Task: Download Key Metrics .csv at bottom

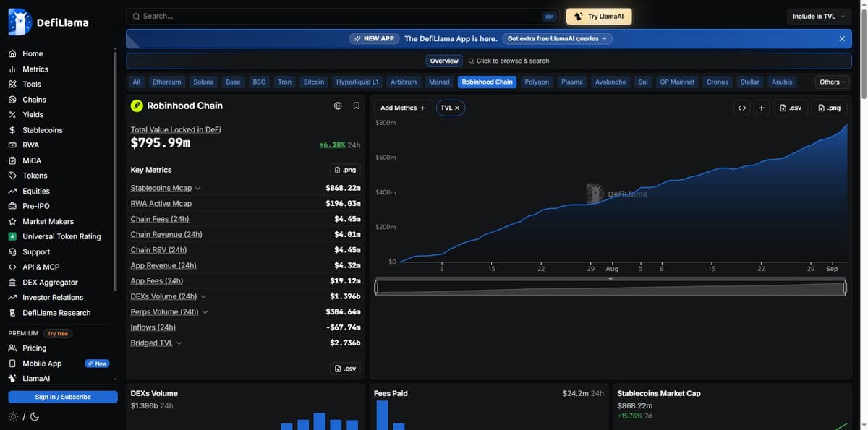Action: click(345, 369)
